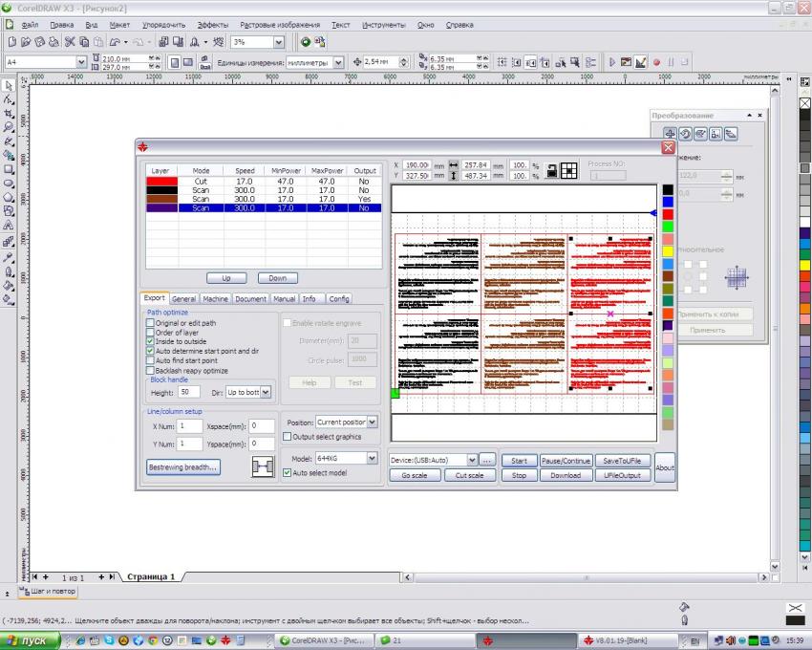Select the yellow swatch in the laser dialog palette
The height and width of the screenshot is (650, 812).
coord(668,250)
